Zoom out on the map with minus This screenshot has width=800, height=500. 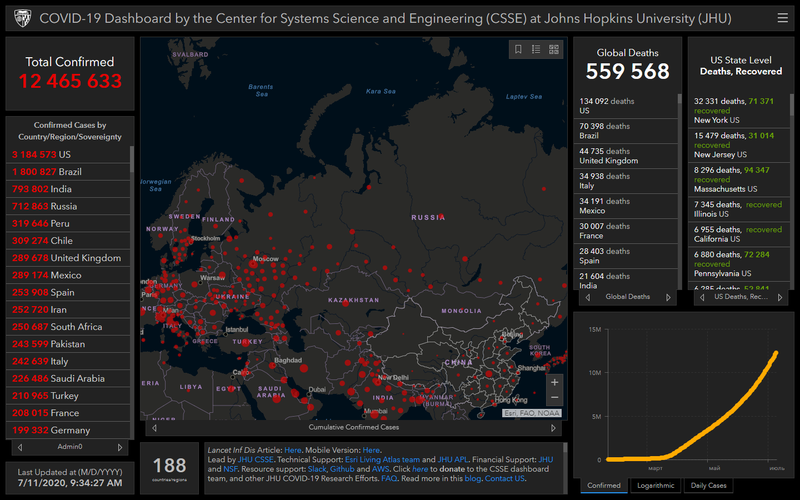[555, 398]
